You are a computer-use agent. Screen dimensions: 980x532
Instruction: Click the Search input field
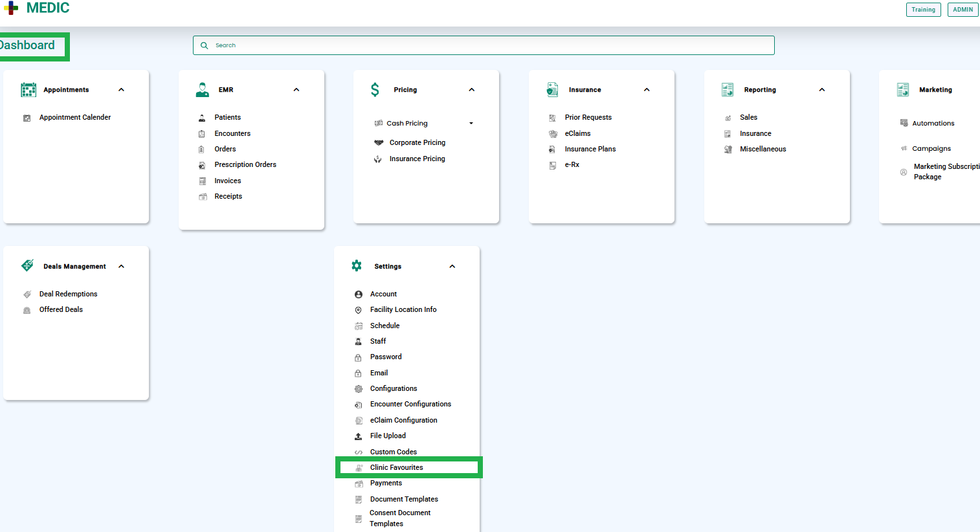[484, 45]
